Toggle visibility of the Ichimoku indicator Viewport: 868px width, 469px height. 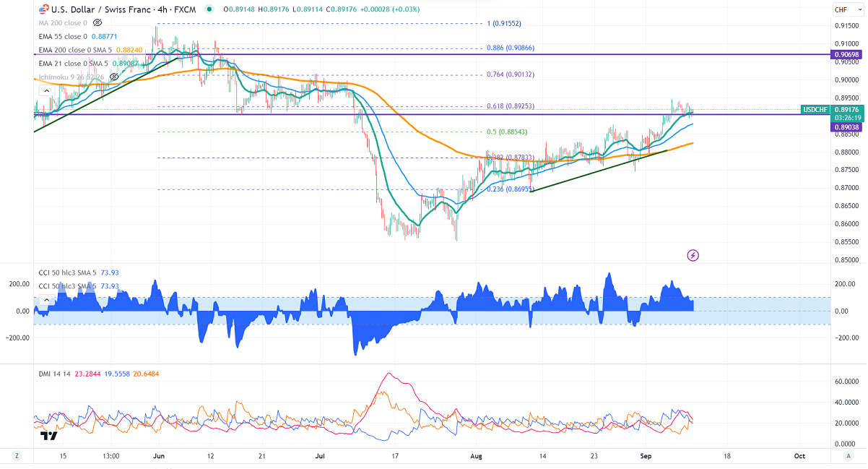click(x=114, y=77)
